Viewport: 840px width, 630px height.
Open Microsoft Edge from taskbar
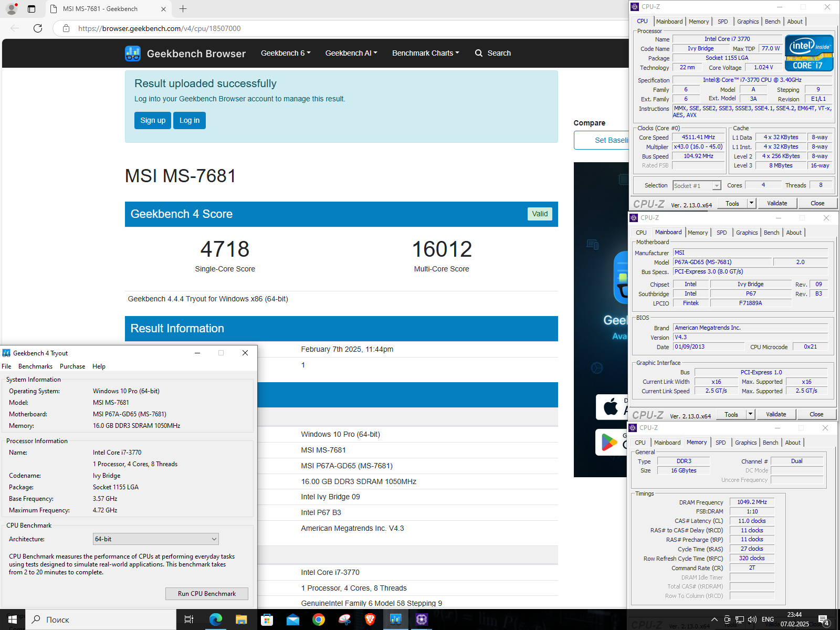(x=215, y=619)
